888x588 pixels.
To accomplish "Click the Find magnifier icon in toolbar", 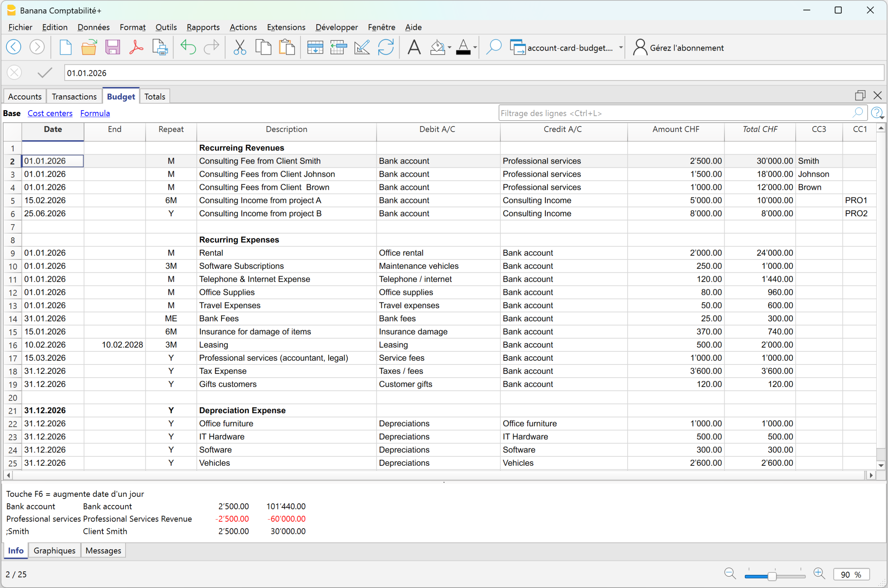I will (493, 48).
